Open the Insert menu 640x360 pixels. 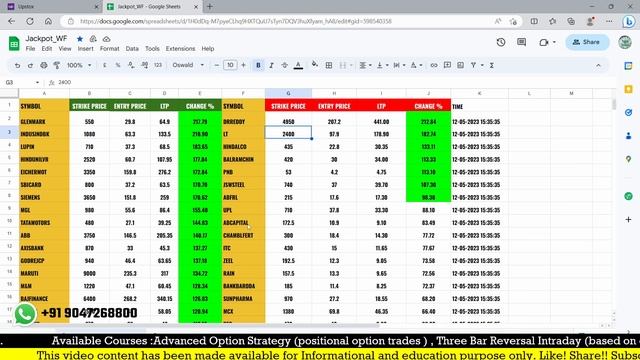[85, 49]
